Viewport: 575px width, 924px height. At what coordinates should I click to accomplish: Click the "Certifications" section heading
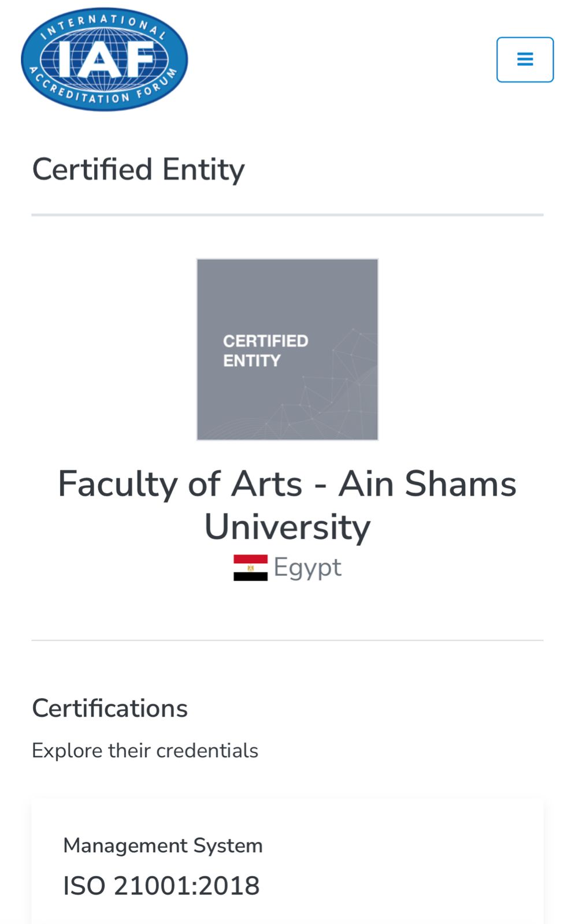pos(110,708)
